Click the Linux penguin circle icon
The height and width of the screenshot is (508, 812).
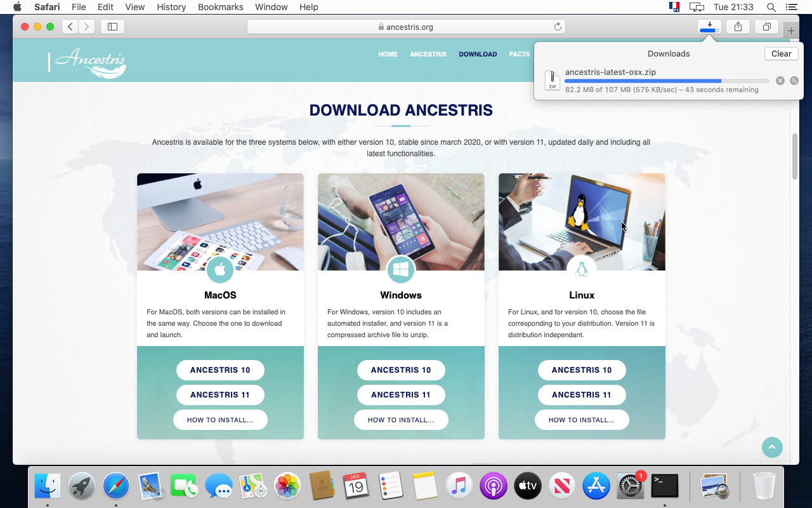tap(582, 270)
